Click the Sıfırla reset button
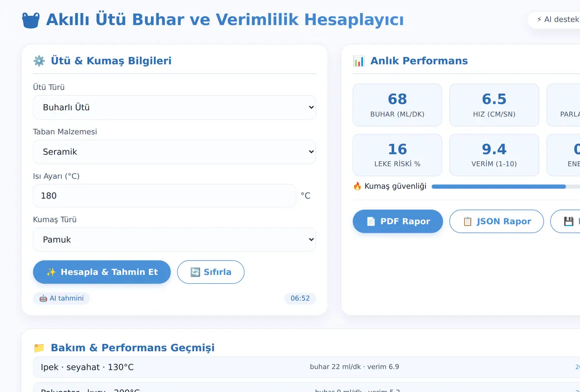The width and height of the screenshot is (580, 392). (211, 272)
